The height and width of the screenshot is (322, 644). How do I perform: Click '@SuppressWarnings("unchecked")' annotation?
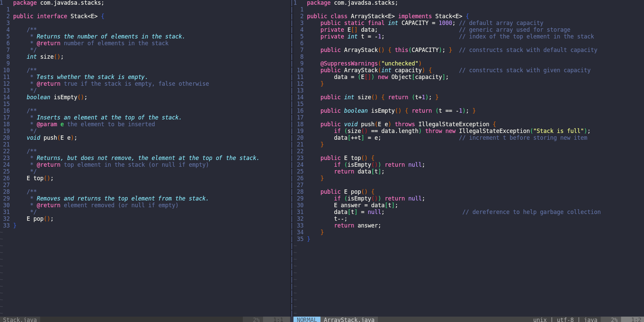(x=371, y=63)
